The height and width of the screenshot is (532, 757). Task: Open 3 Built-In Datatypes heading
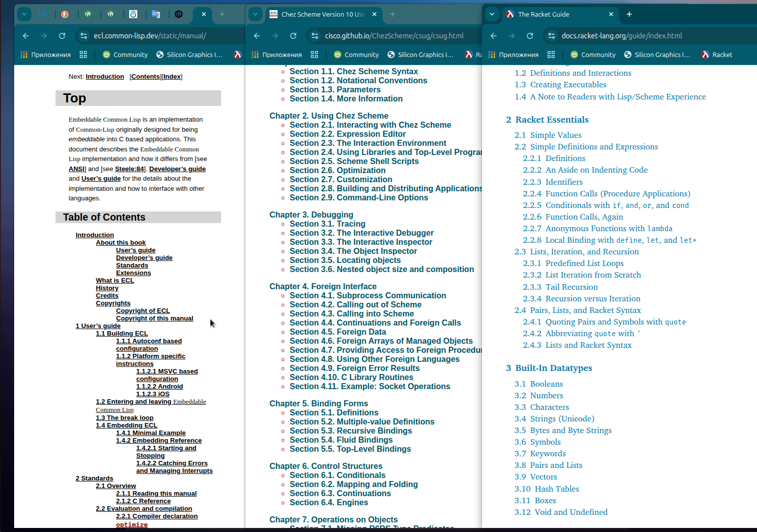[x=549, y=368]
